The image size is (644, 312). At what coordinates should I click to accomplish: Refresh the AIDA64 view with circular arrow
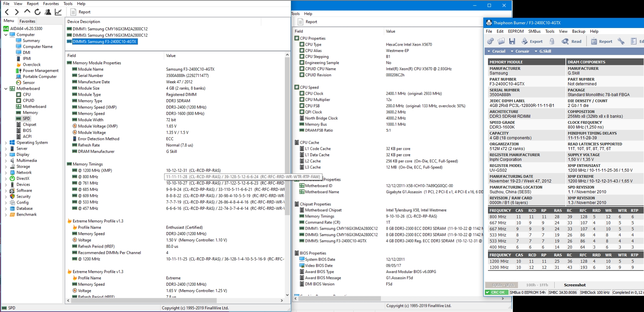38,12
